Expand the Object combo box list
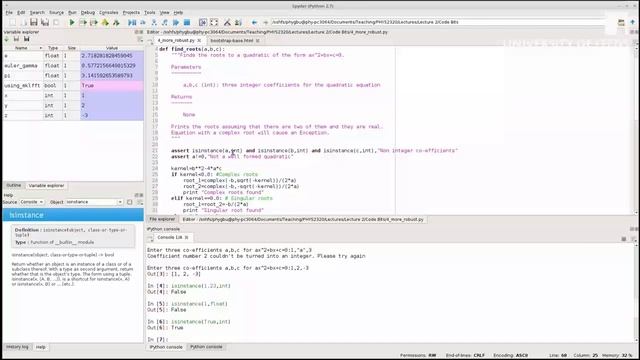 [120, 202]
